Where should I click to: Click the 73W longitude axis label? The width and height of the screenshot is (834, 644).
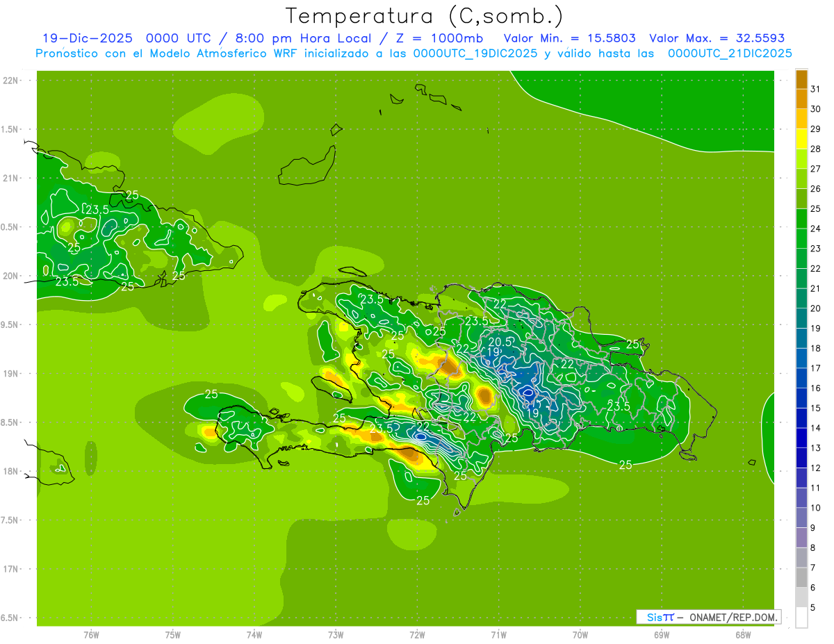coord(336,635)
